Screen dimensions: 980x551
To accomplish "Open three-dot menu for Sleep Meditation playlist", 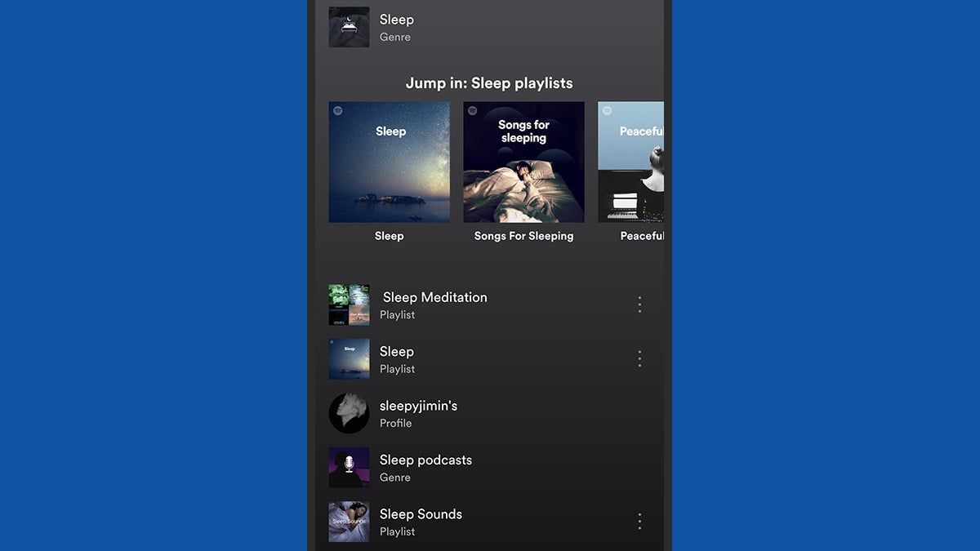I will pos(639,304).
